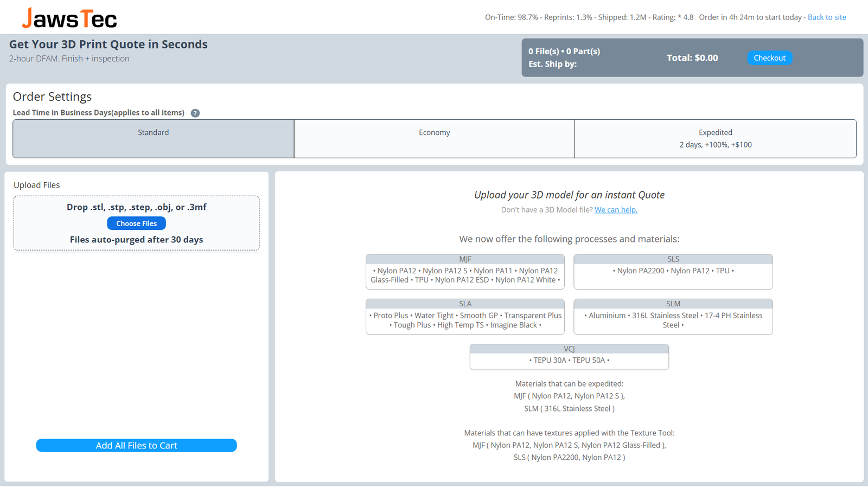Follow the Back to site link
The height and width of the screenshot is (488, 868).
827,17
